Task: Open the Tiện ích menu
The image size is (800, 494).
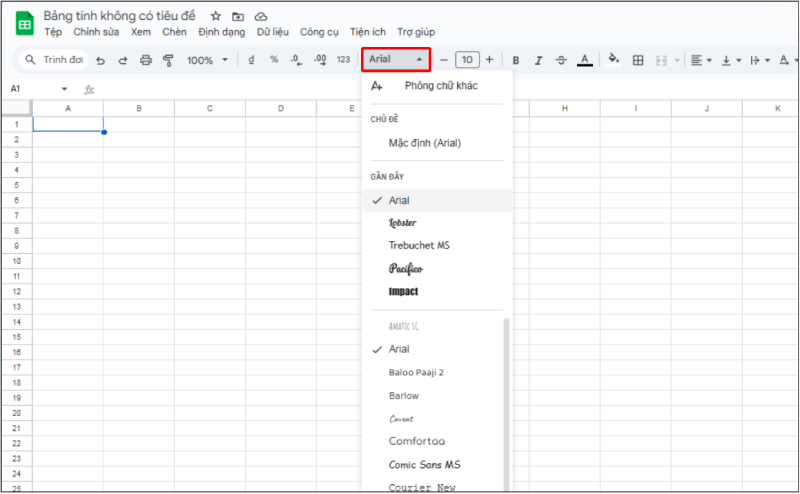Action: [367, 32]
